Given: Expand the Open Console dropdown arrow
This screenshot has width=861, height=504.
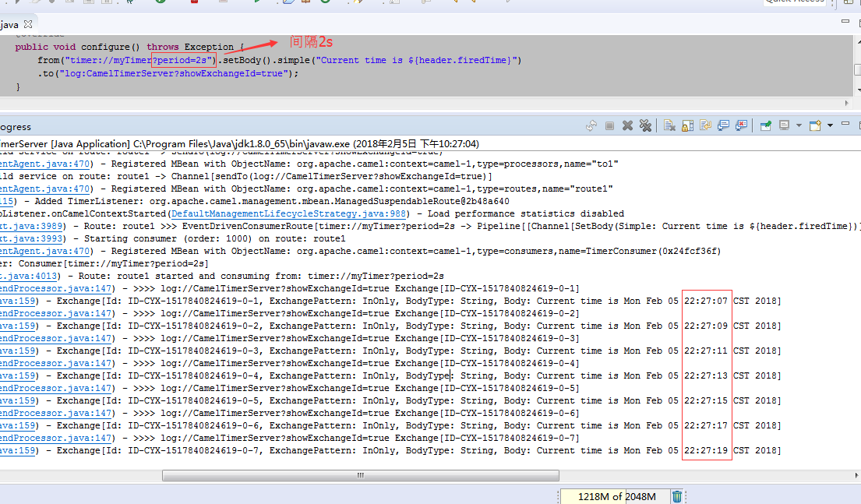Looking at the screenshot, I should [x=830, y=126].
